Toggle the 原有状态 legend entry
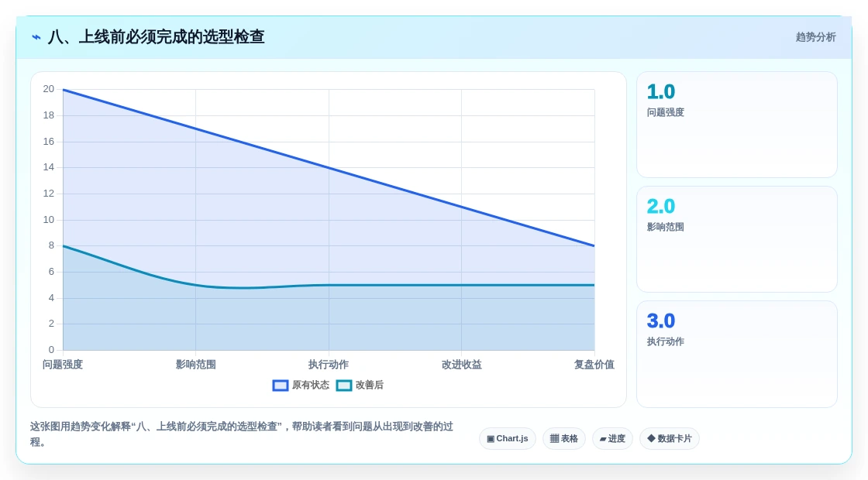Viewport: 868px width, 480px height. click(301, 385)
